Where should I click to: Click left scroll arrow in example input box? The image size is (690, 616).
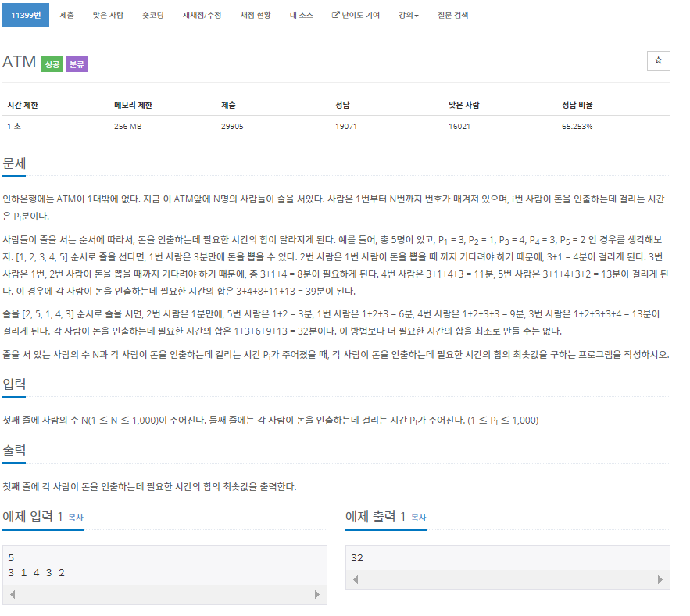pyautogui.click(x=13, y=594)
